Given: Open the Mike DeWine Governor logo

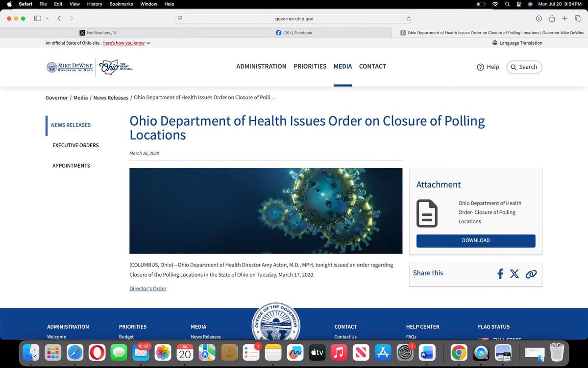Looking at the screenshot, I should coord(70,67).
